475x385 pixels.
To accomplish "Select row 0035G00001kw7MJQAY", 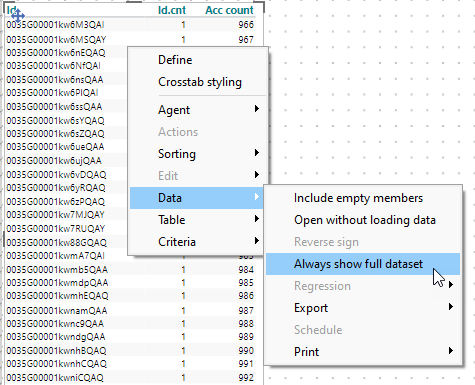I will click(x=55, y=215).
